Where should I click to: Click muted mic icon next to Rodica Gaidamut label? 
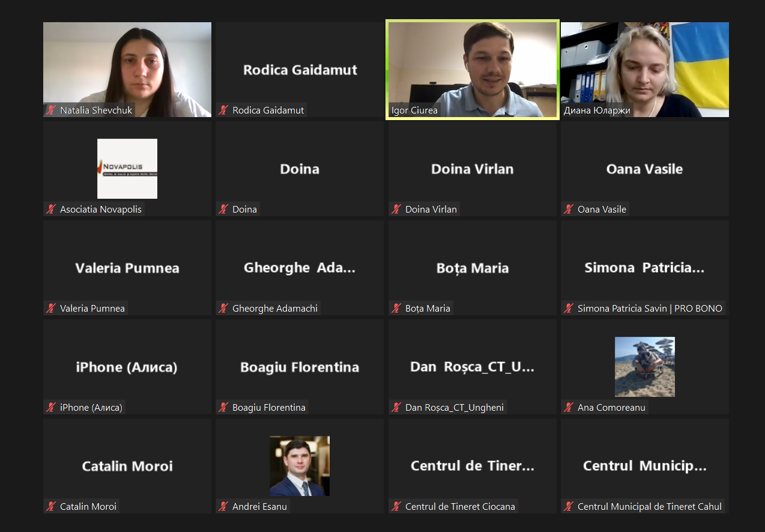click(224, 110)
